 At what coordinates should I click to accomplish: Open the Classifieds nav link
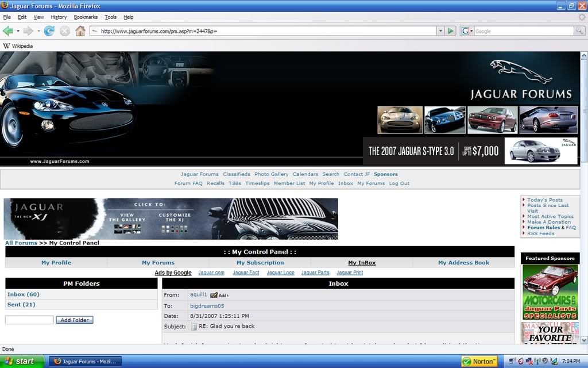[236, 174]
